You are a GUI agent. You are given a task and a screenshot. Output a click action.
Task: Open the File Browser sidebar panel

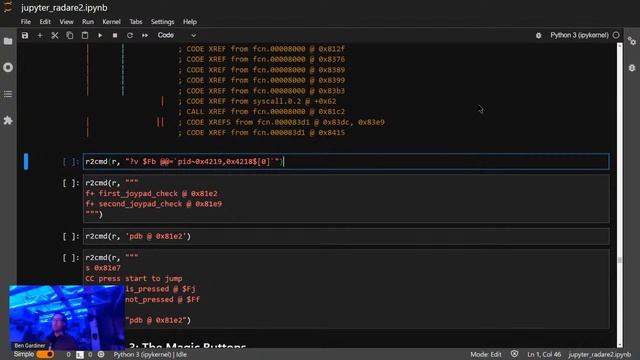tap(8, 41)
